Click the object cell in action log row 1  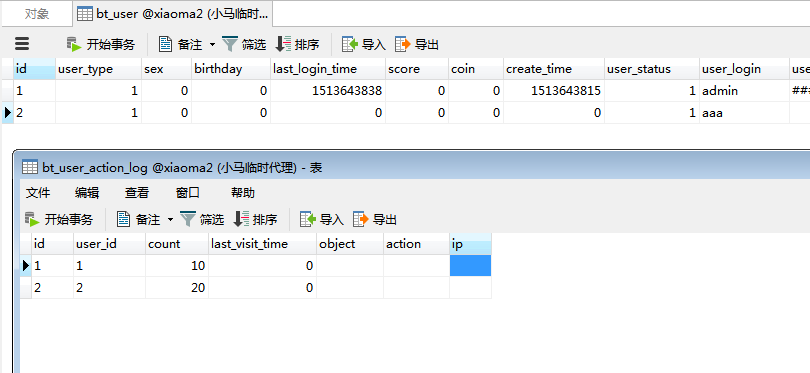pos(350,266)
